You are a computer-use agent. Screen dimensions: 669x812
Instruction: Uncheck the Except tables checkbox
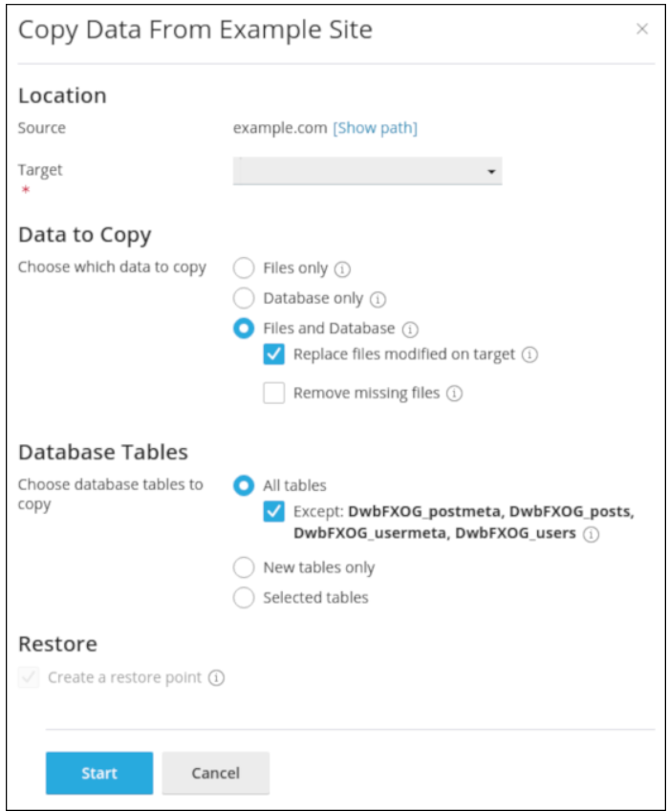(x=274, y=512)
